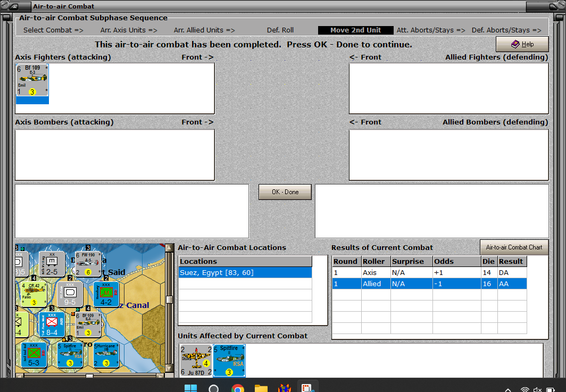
Task: Click the Ju 87D Stuka counter in Units Affected
Action: 196,360
